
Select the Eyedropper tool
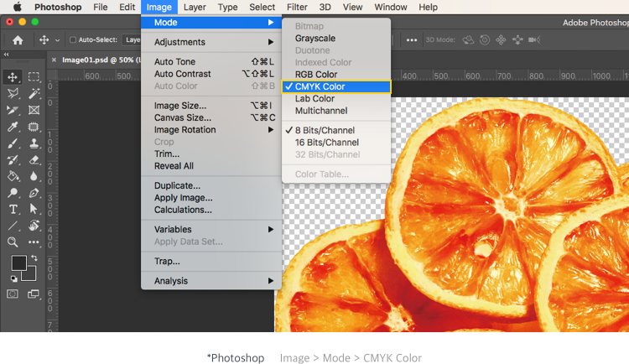(x=13, y=127)
